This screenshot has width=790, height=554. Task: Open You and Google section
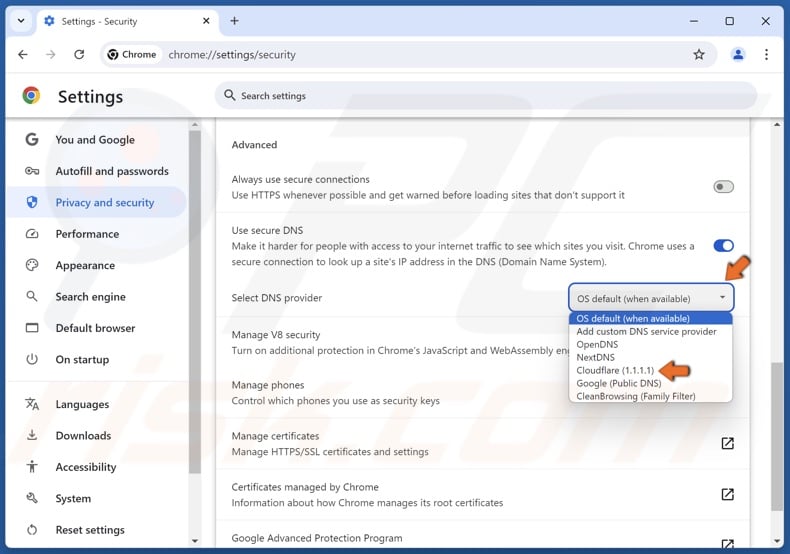96,140
